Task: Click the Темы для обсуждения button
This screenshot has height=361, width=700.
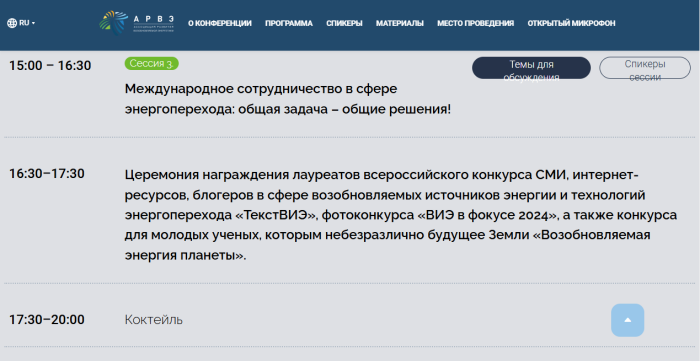Action: point(531,68)
